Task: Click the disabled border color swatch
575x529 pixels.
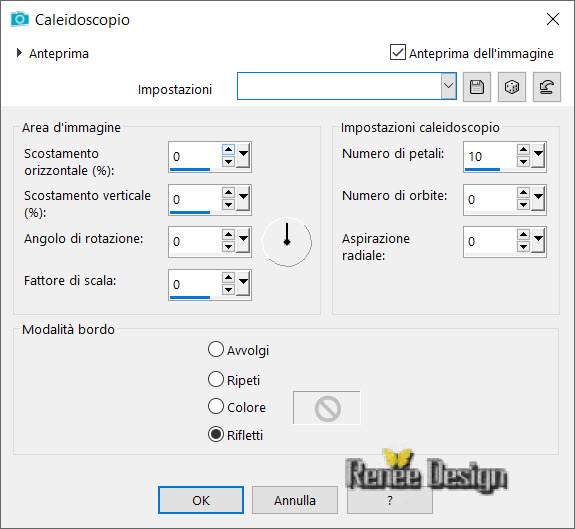Action: tap(326, 408)
